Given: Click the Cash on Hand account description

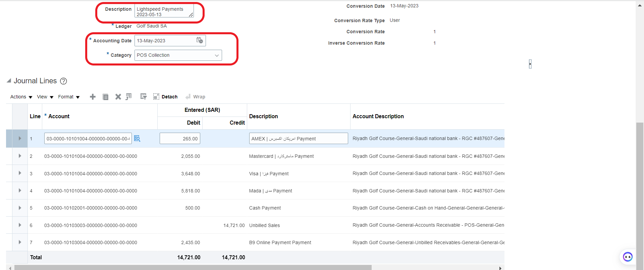Looking at the screenshot, I should pos(428,208).
